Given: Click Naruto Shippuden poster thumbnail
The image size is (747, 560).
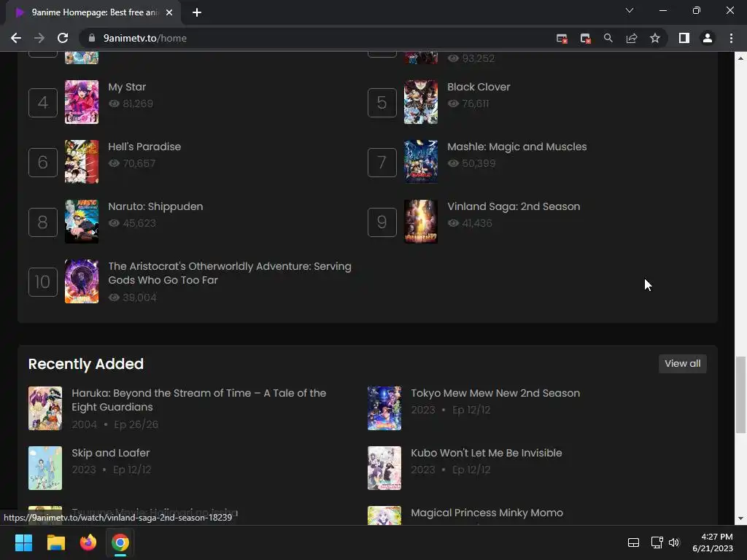Looking at the screenshot, I should pos(82,222).
